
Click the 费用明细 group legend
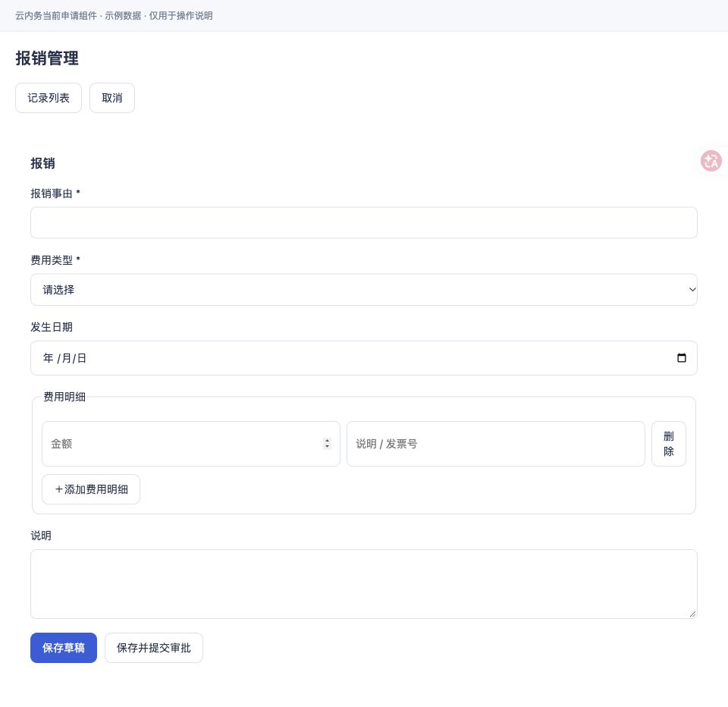[x=64, y=397]
